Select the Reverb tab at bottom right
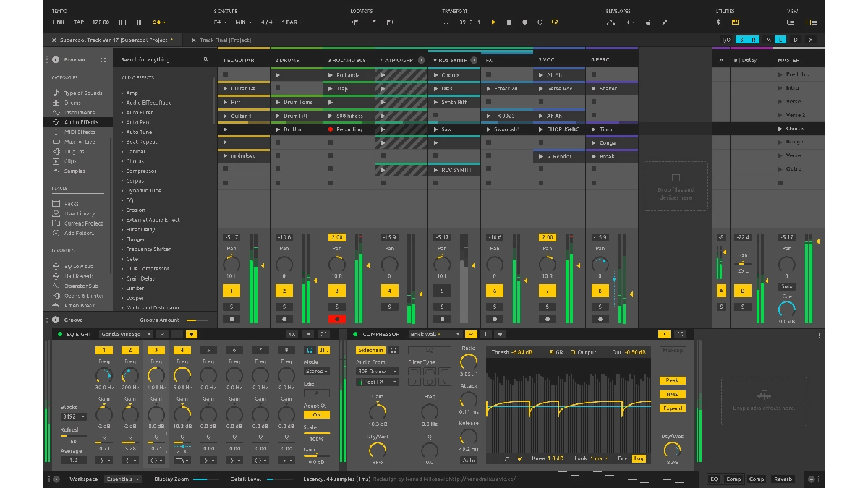Screen dimensions: 868x488 [783, 479]
